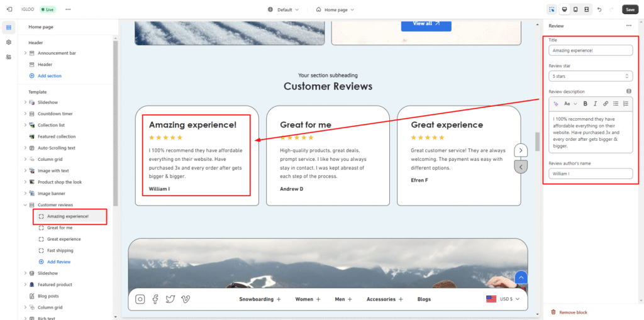The width and height of the screenshot is (644, 320).
Task: Click the Instagram icon in footer
Action: point(140,299)
